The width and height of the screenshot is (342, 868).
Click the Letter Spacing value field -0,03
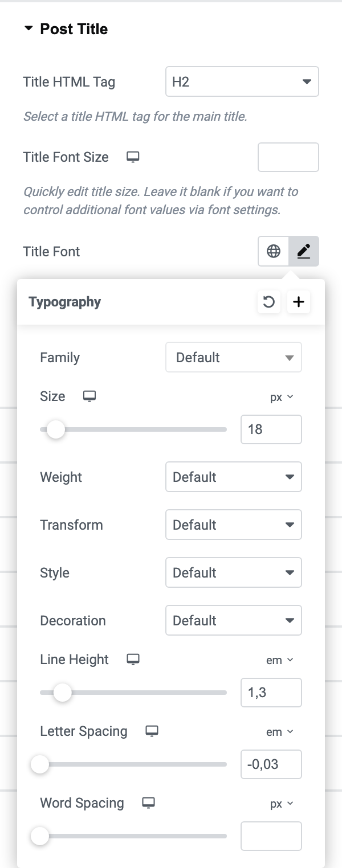[271, 764]
